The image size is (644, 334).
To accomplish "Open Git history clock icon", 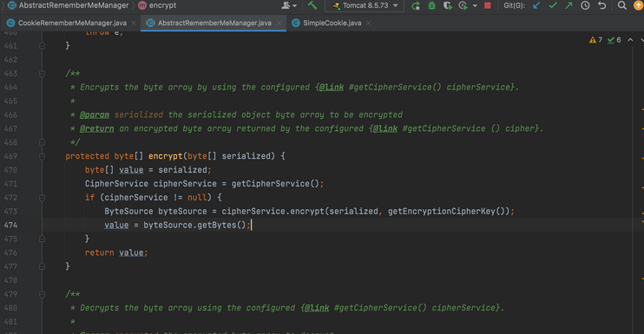I will tap(585, 5).
